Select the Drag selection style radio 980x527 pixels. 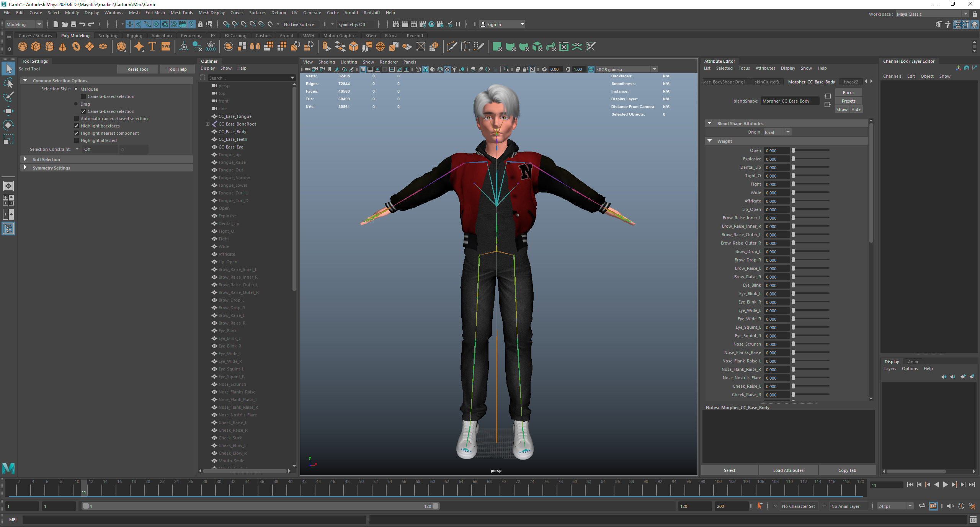point(76,104)
